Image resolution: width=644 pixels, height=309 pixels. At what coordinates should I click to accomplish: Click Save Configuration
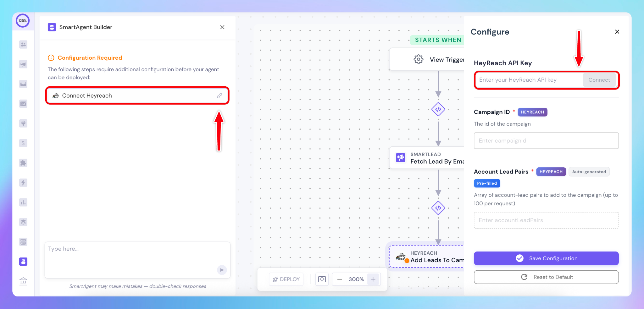(x=546, y=258)
